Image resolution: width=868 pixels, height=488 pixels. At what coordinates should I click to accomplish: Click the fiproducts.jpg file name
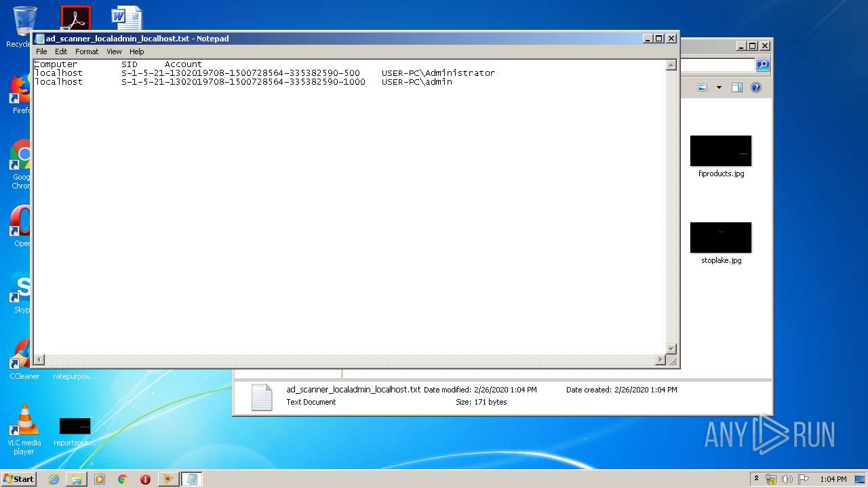pos(722,174)
